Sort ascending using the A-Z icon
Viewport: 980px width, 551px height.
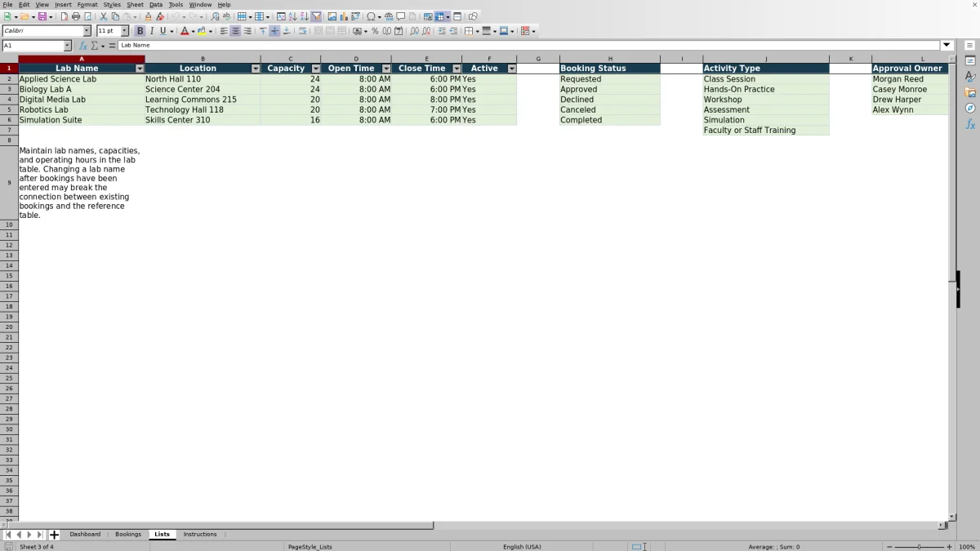pos(292,16)
